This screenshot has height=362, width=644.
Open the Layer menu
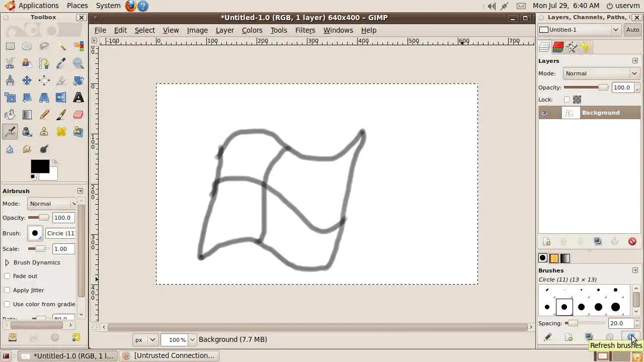pos(224,30)
